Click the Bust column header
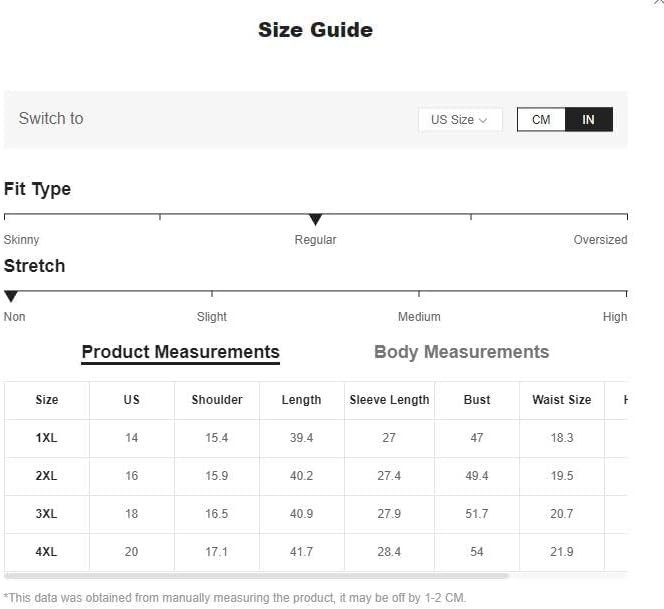Viewport: 664px width, 609px height. tap(477, 400)
